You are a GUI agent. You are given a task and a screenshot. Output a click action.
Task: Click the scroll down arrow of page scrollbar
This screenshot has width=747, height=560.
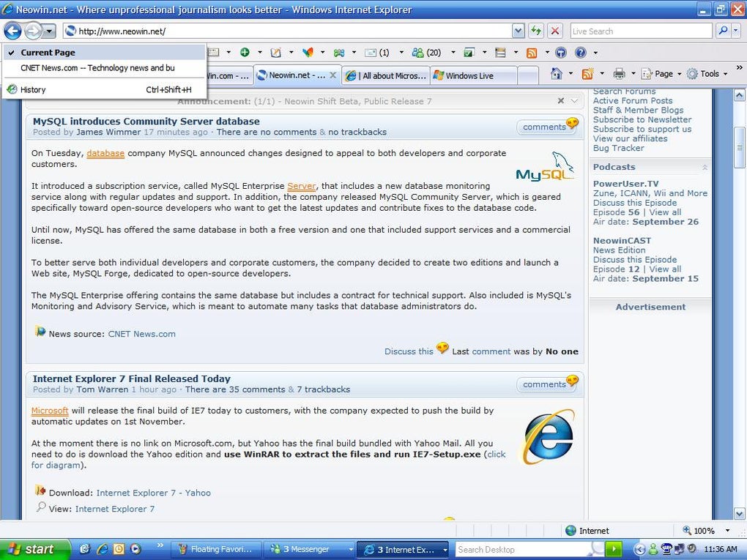[x=740, y=514]
